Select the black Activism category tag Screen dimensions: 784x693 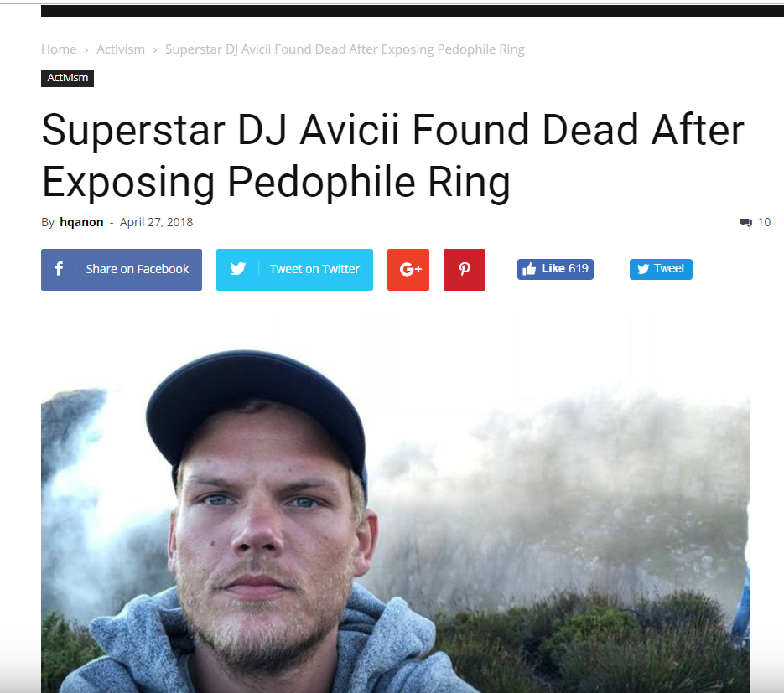tap(68, 78)
